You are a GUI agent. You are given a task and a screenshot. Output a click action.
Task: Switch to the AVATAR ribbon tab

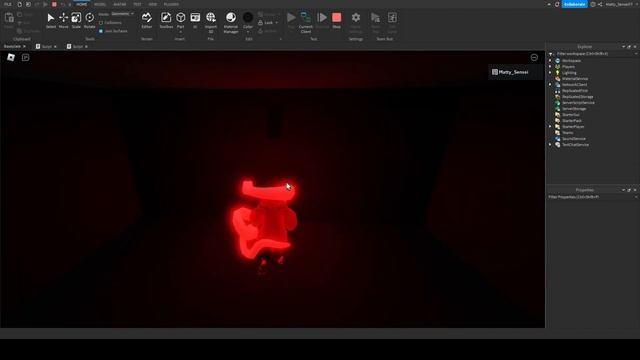[120, 4]
